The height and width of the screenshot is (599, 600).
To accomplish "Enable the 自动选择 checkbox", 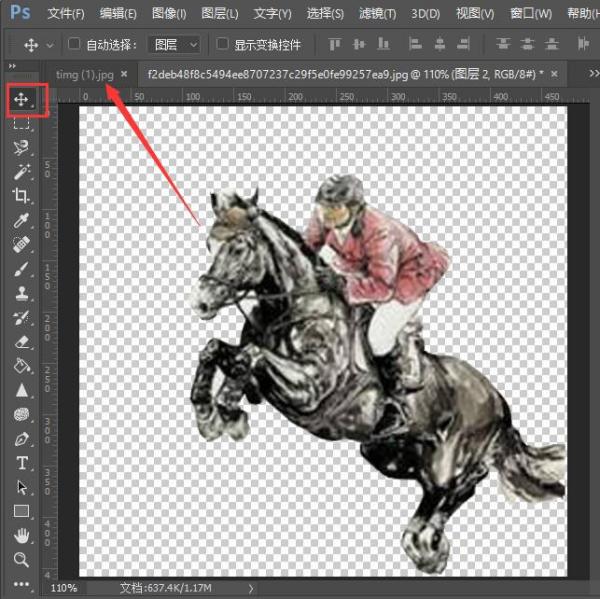I will click(x=74, y=44).
